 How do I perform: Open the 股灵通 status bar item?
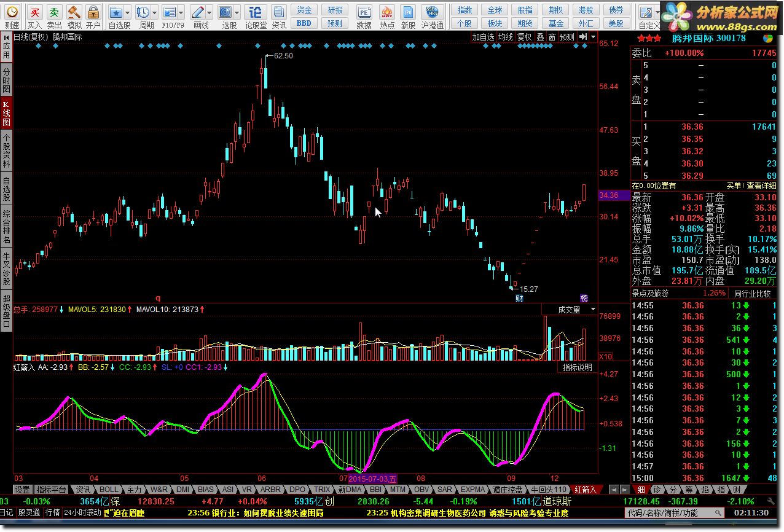(x=29, y=513)
